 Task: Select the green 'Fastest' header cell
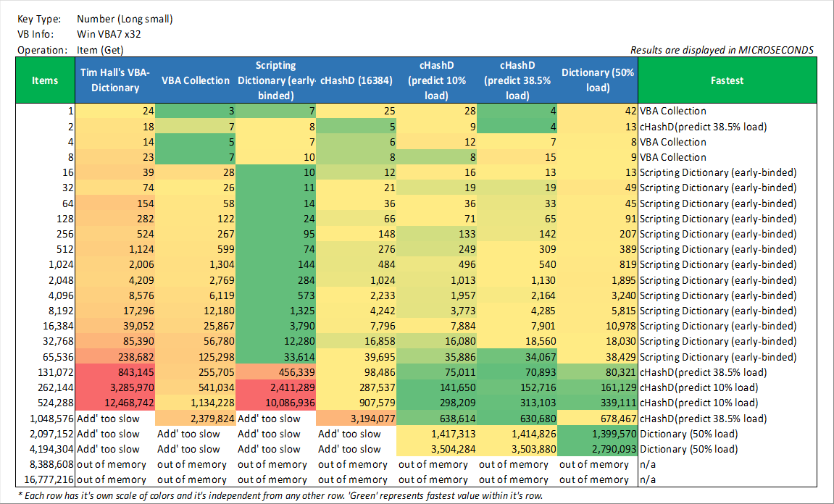pyautogui.click(x=727, y=80)
